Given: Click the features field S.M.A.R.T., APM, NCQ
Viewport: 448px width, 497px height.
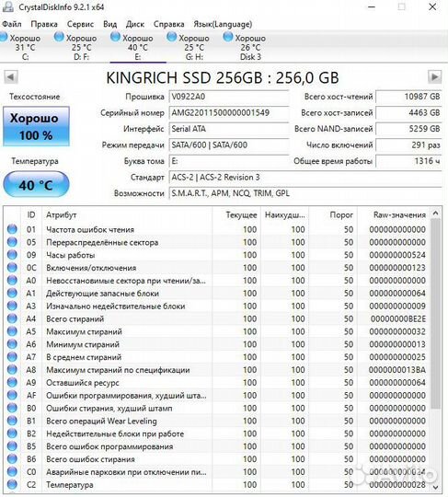Looking at the screenshot, I should point(305,193).
